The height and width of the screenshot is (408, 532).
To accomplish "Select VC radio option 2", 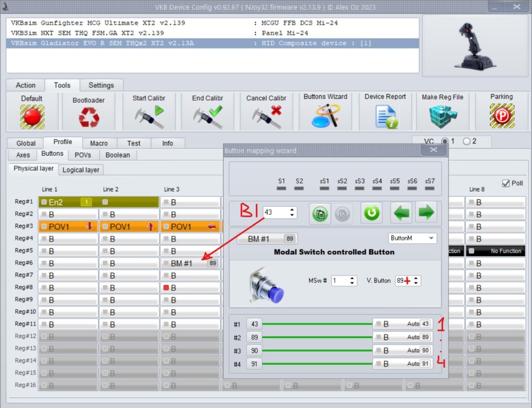I will [x=467, y=141].
